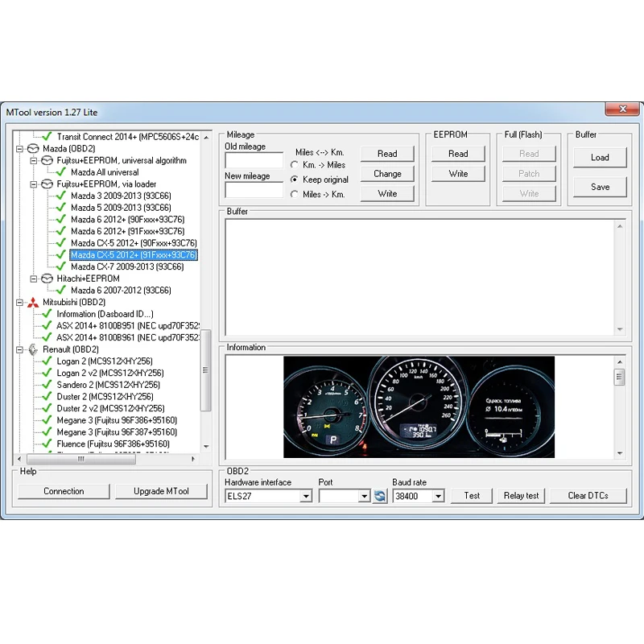Click the New mileage input field
644x644 pixels.
click(x=254, y=190)
